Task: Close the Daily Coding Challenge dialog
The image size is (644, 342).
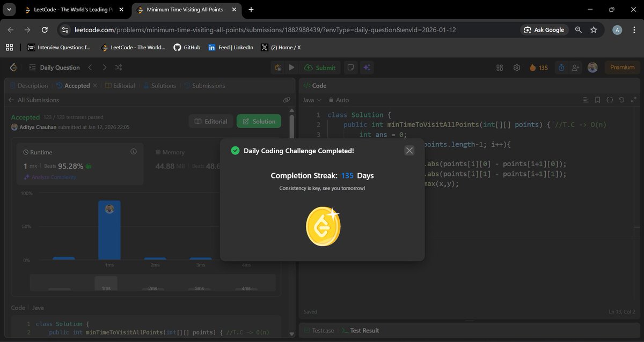Action: [409, 151]
